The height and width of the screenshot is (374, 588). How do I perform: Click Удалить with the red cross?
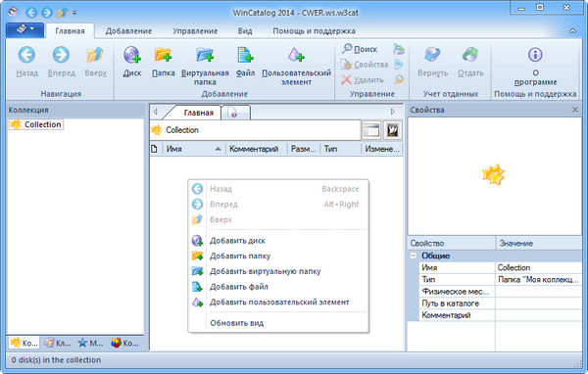[363, 80]
